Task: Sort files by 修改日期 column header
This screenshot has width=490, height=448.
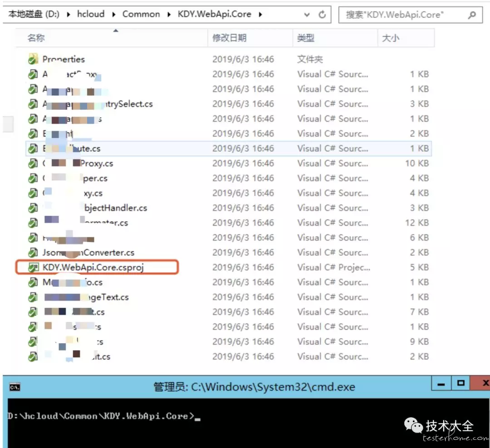Action: point(229,38)
